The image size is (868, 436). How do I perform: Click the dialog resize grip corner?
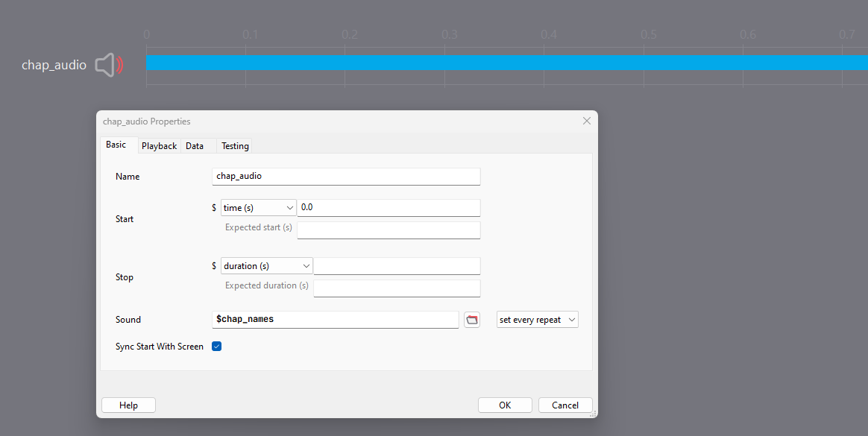[x=593, y=414]
